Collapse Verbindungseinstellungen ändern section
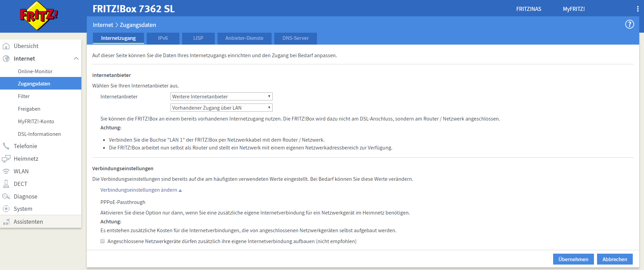644x270 pixels. click(141, 190)
